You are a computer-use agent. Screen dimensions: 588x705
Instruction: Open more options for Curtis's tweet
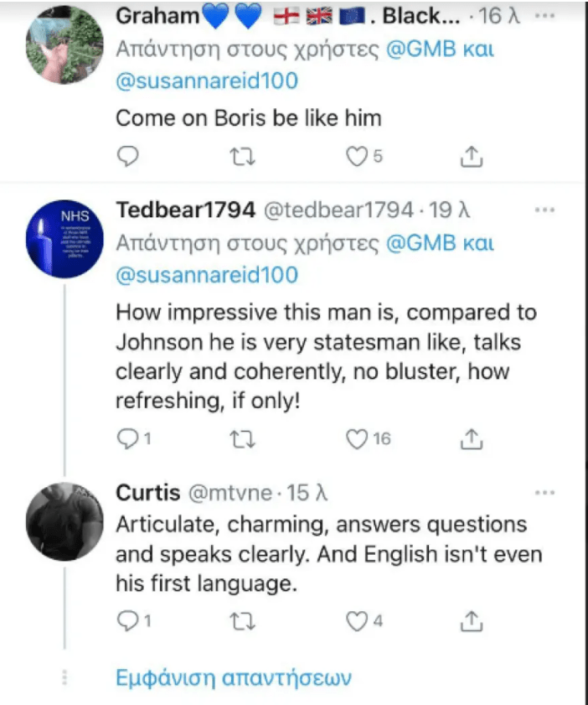544,493
